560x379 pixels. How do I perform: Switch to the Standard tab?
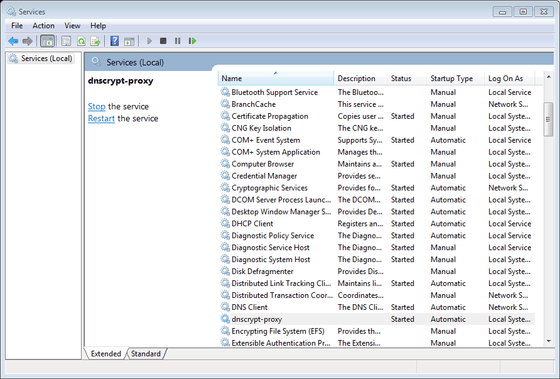tap(146, 354)
